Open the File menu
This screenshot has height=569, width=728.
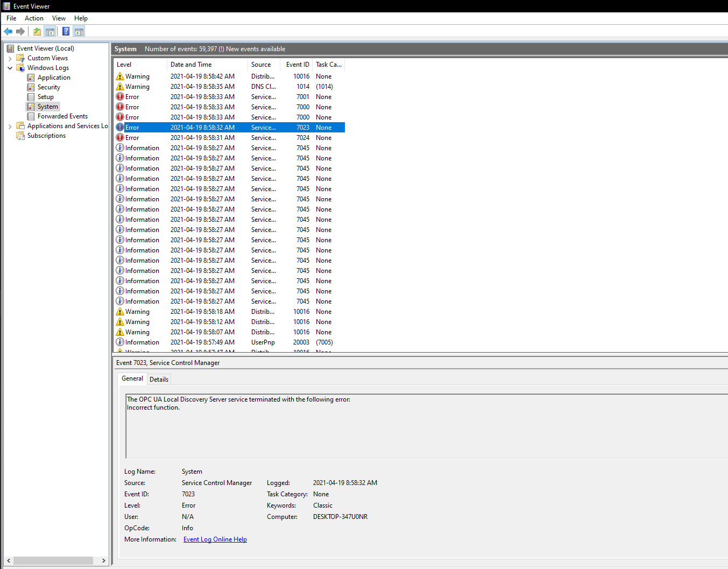pyautogui.click(x=11, y=18)
